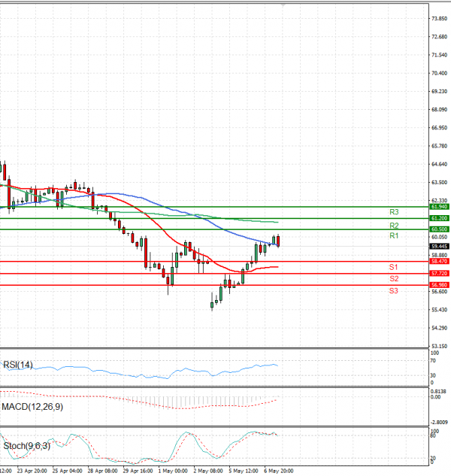The height and width of the screenshot is (476, 451).
Task: Click the 63.500 price axis value
Action: click(439, 183)
